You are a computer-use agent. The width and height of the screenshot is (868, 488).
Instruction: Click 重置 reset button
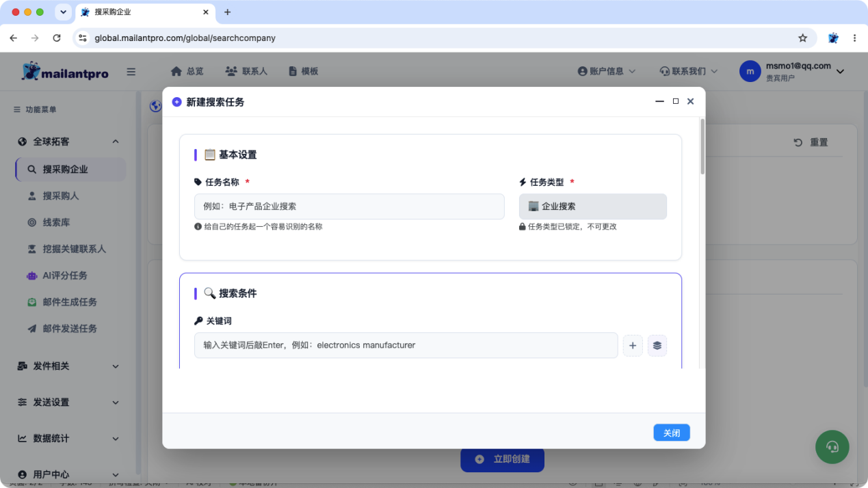pyautogui.click(x=811, y=142)
